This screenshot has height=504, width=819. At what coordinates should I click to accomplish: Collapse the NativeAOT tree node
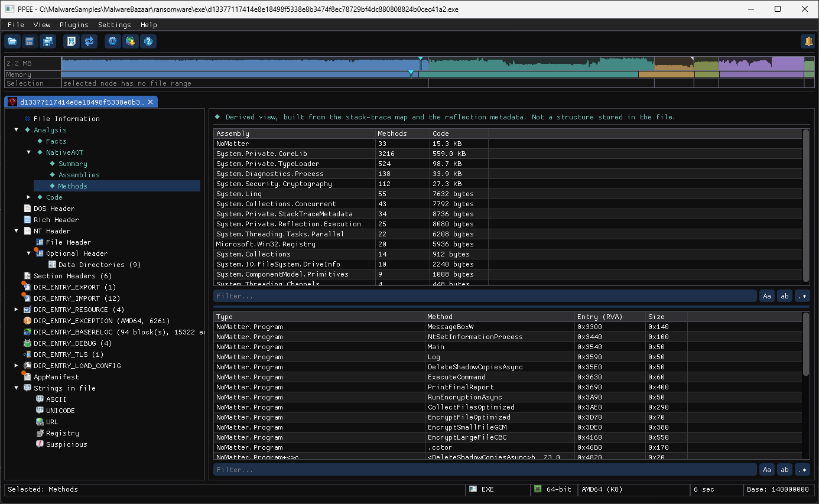tap(29, 152)
